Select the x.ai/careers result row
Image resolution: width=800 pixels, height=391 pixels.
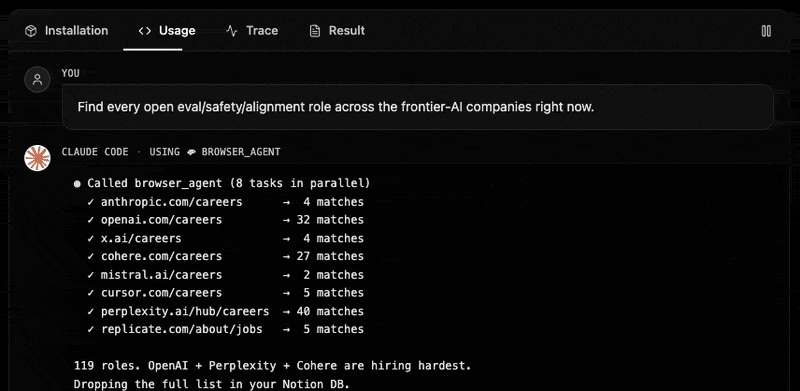click(x=226, y=238)
